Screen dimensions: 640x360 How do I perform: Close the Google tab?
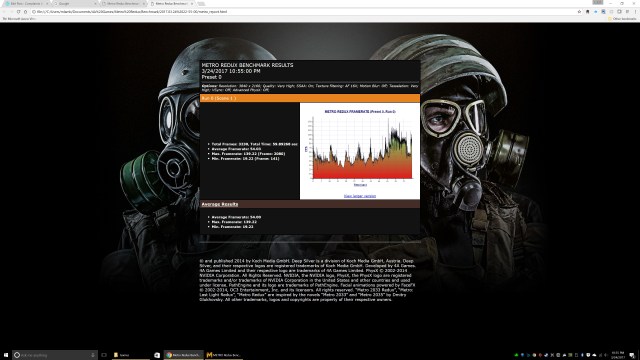click(95, 4)
